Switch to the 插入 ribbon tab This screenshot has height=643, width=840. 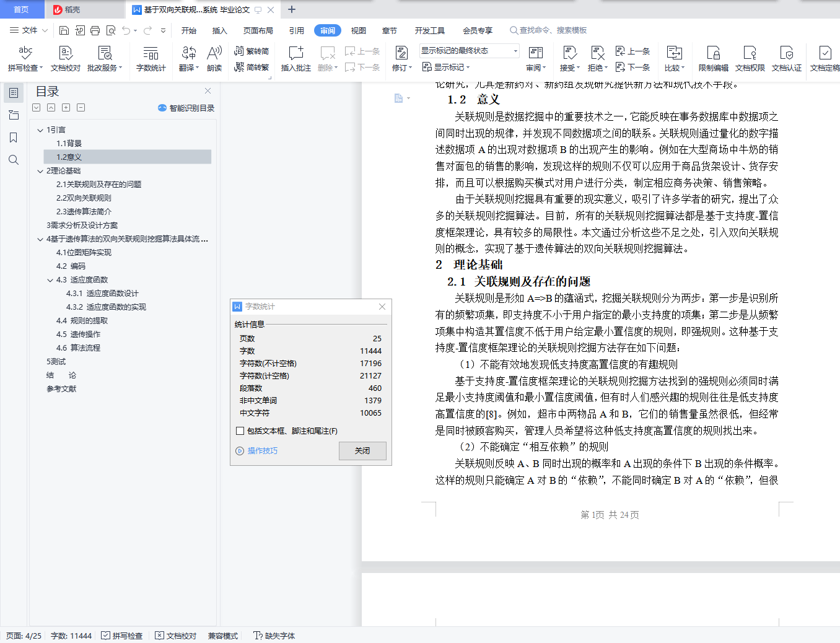point(220,30)
